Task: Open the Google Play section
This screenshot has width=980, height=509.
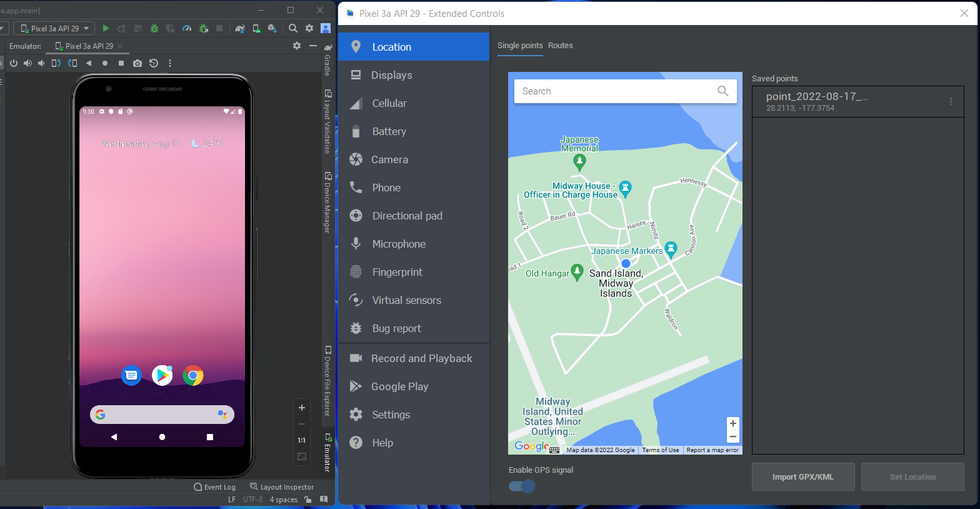Action: [414, 386]
